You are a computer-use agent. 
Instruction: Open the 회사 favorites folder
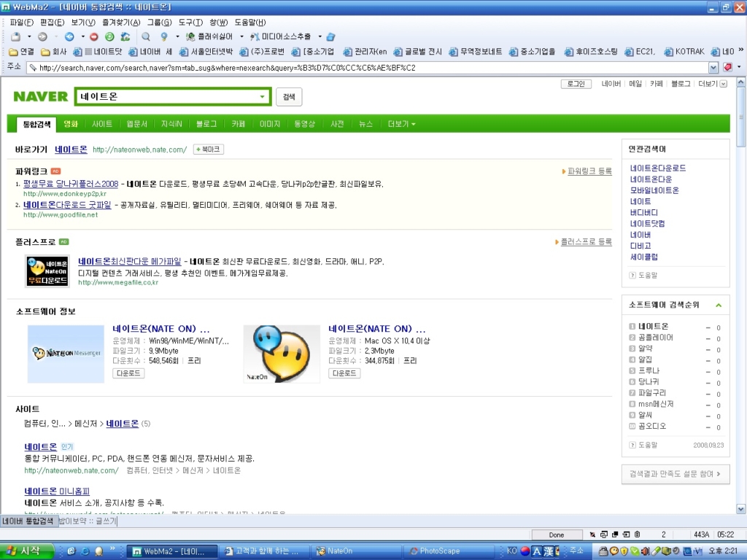tap(54, 52)
